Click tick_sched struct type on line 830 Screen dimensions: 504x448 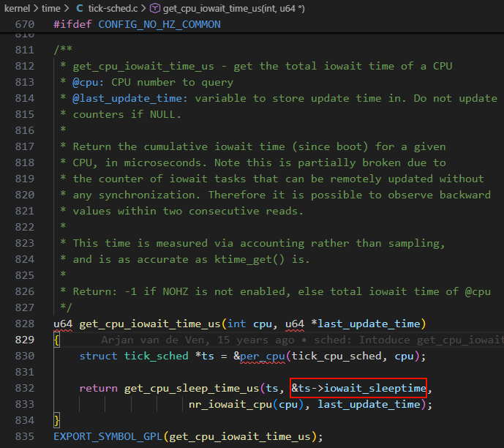click(x=157, y=356)
